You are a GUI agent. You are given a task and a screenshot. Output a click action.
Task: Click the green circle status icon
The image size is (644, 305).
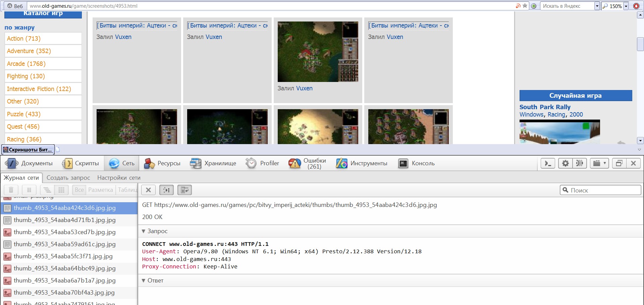point(534,6)
